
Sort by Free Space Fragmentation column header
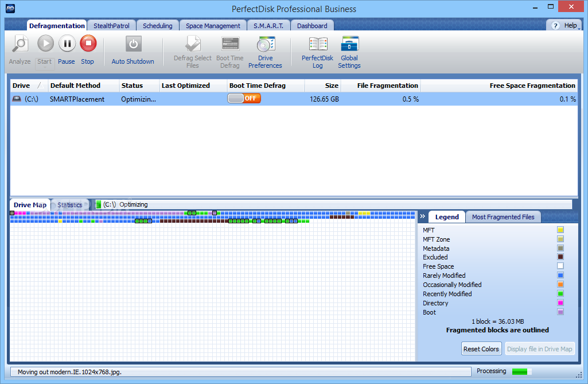pos(499,86)
